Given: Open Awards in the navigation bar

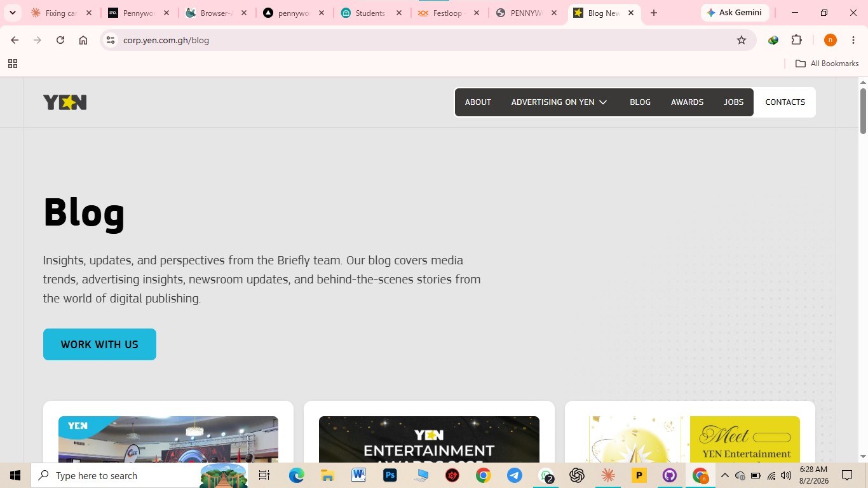Looking at the screenshot, I should tap(687, 102).
